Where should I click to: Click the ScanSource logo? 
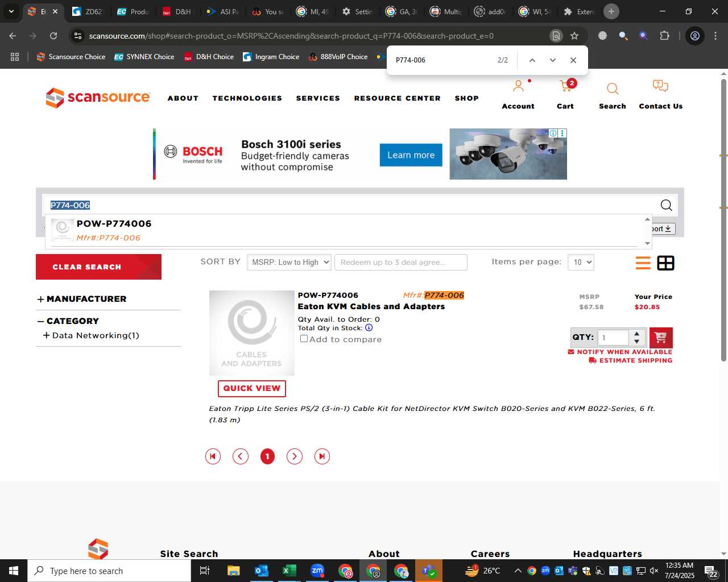[x=98, y=98]
